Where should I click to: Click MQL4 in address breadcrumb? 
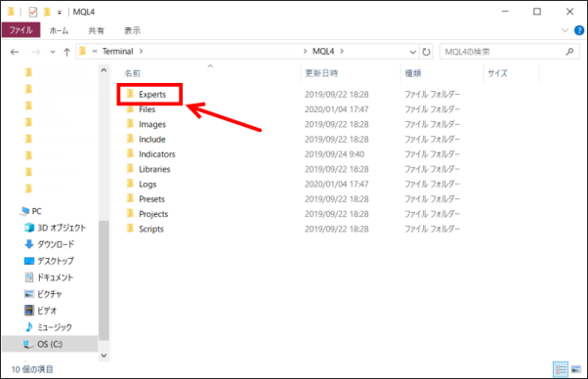pyautogui.click(x=323, y=52)
